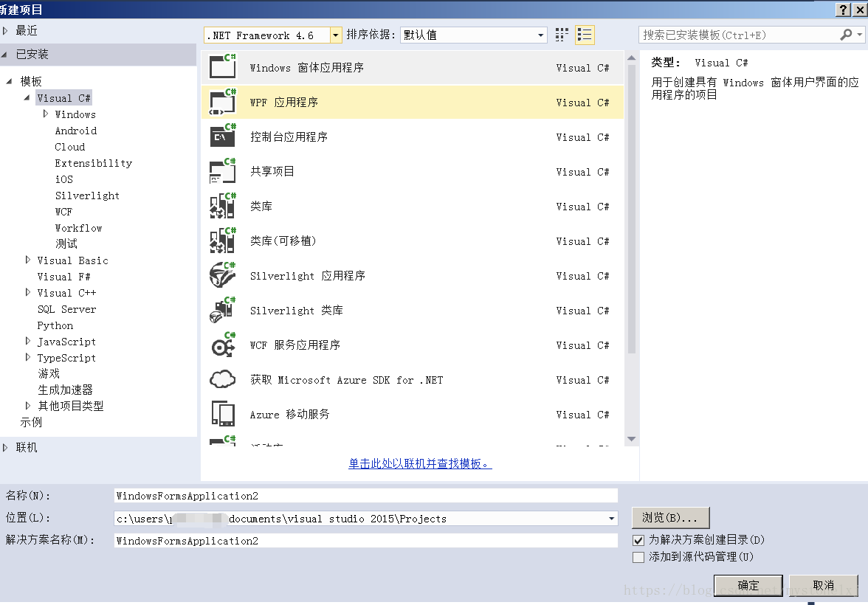The height and width of the screenshot is (605, 868).
Task: Select the iOS category
Action: pos(63,179)
